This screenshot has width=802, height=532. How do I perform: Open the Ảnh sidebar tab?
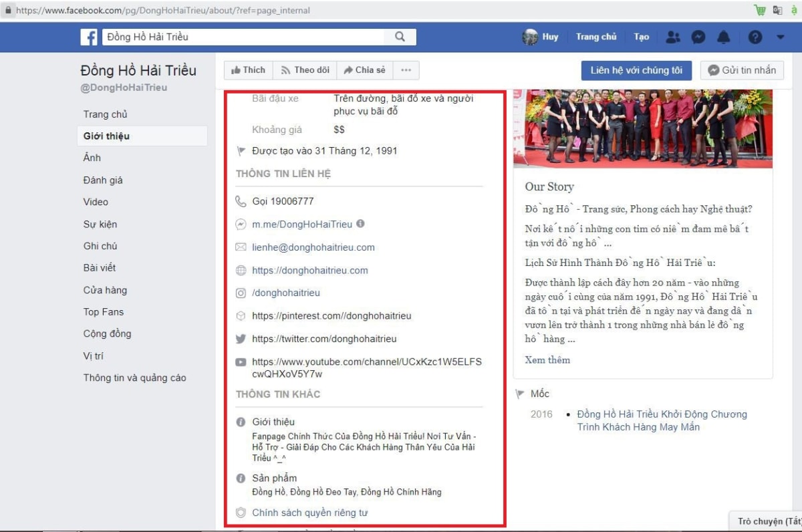pyautogui.click(x=92, y=158)
